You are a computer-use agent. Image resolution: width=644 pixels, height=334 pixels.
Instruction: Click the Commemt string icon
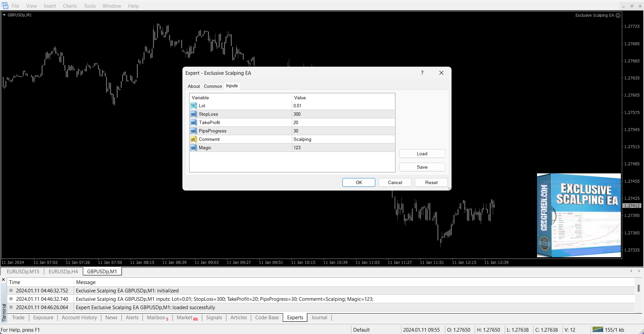click(x=194, y=139)
